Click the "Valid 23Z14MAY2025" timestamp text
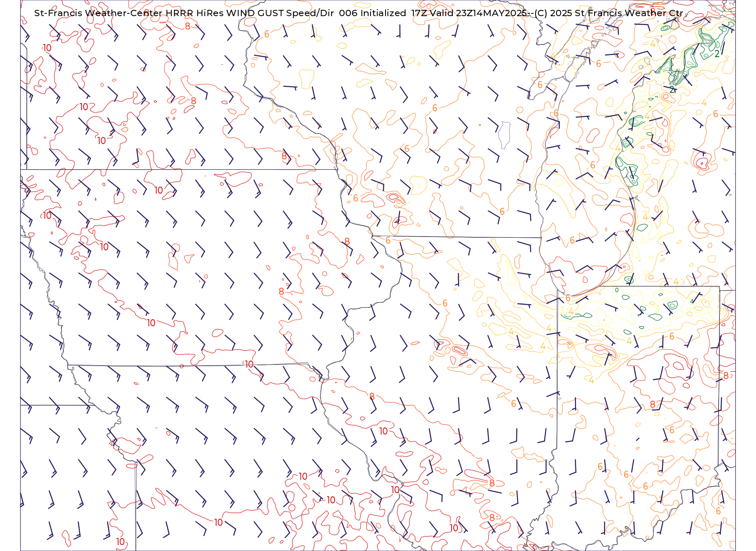 [478, 13]
